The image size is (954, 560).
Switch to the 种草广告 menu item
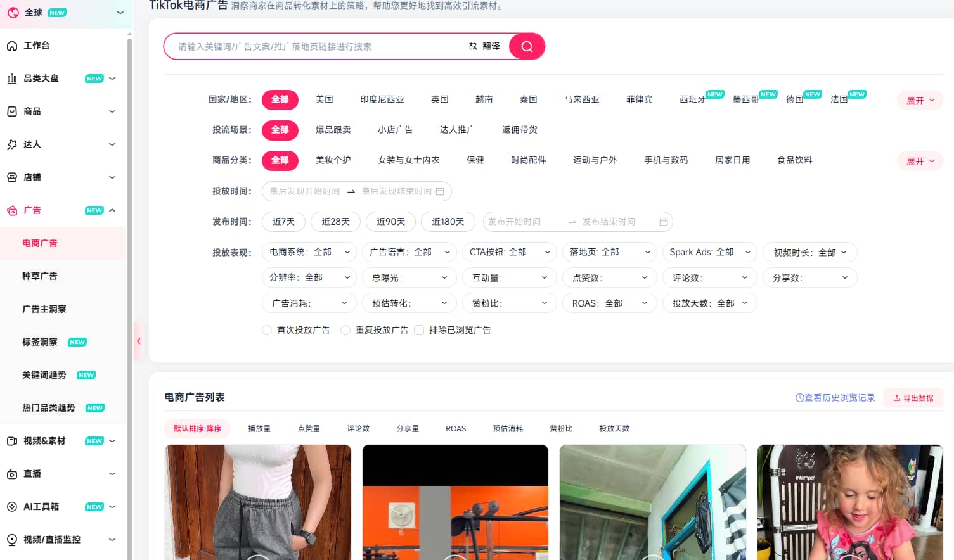(39, 276)
